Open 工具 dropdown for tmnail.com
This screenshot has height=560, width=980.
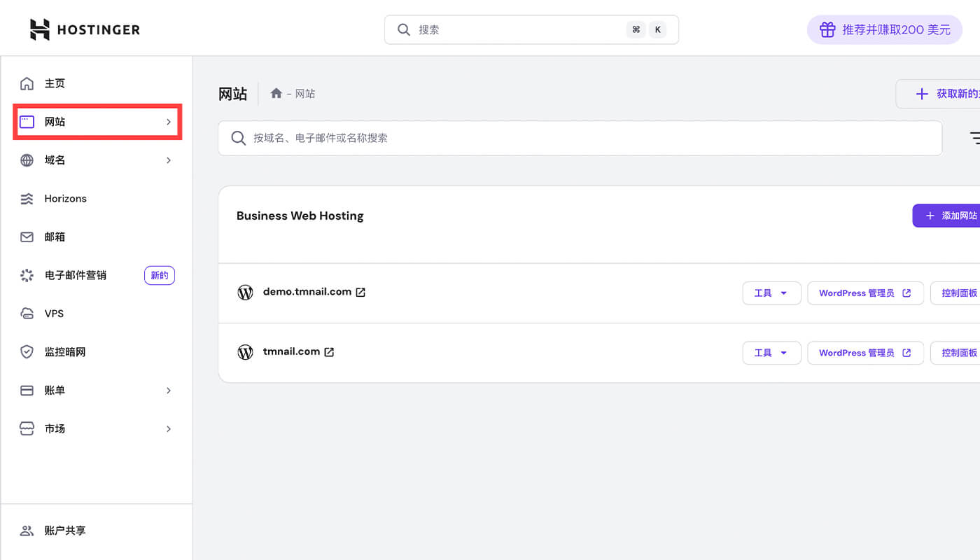(x=771, y=353)
